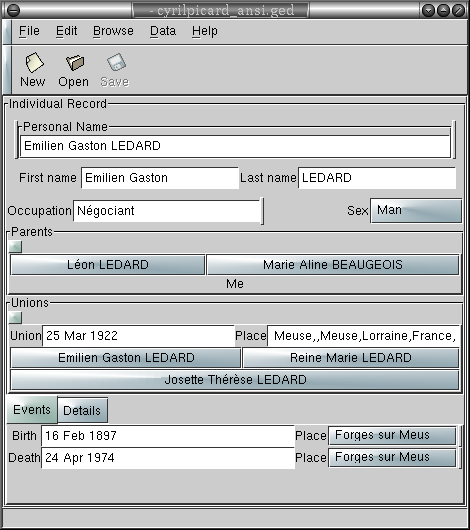The height and width of the screenshot is (530, 470).
Task: Click the Union date field 25 Mar 1922
Action: click(138, 336)
